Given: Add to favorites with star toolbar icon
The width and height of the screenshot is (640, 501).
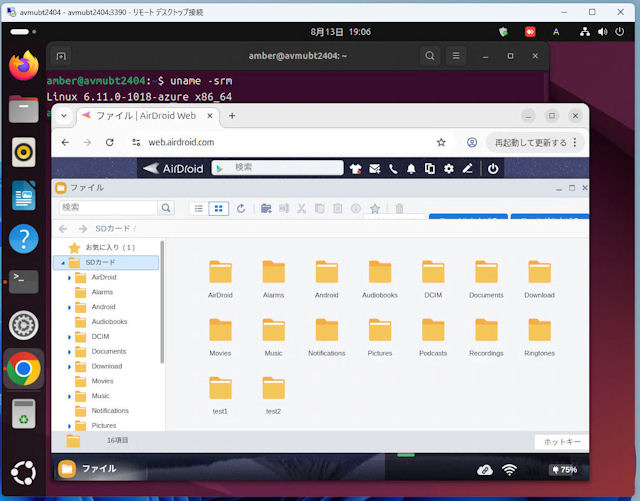Looking at the screenshot, I should click(x=375, y=209).
